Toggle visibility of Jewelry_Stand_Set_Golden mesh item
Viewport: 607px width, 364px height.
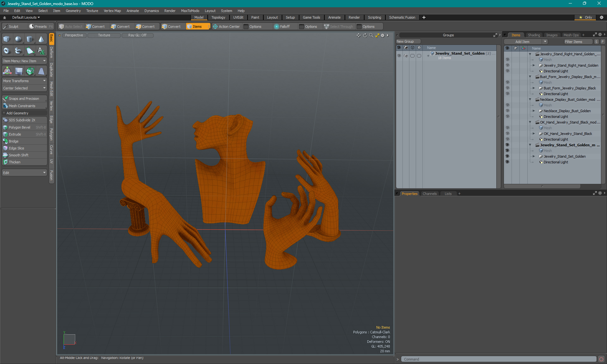507,156
